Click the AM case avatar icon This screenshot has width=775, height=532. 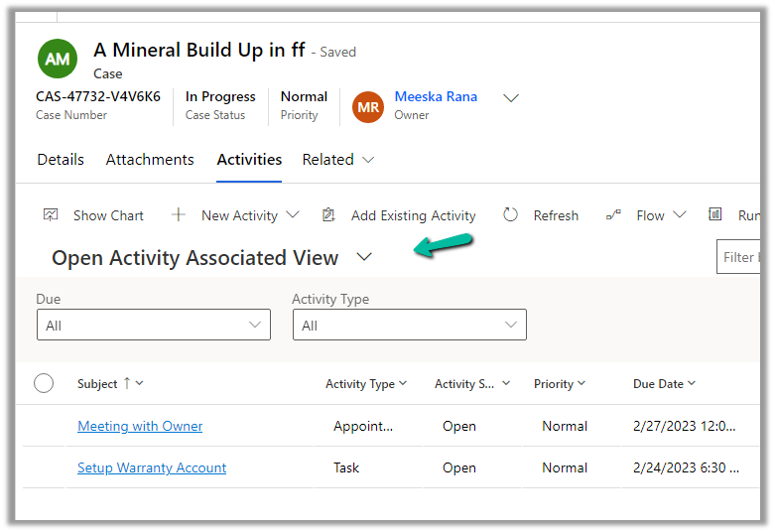tap(58, 60)
